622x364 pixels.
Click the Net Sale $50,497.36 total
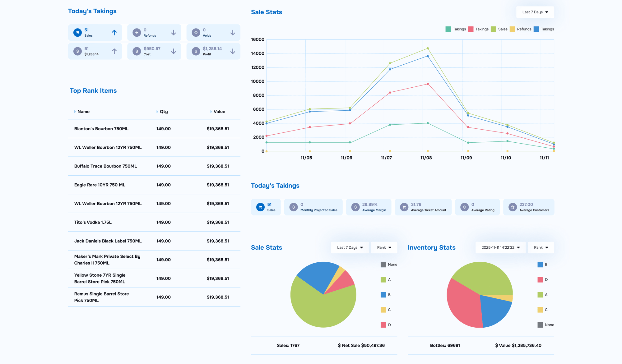[x=361, y=345]
